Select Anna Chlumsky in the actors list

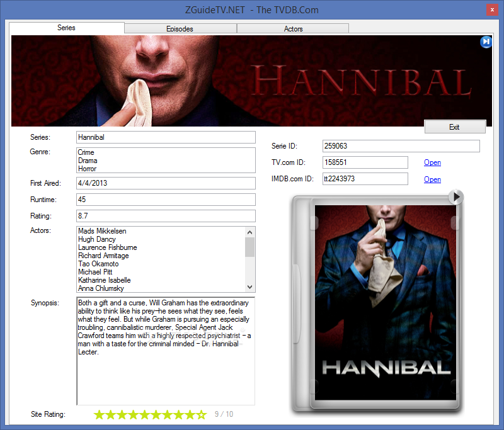pos(101,288)
